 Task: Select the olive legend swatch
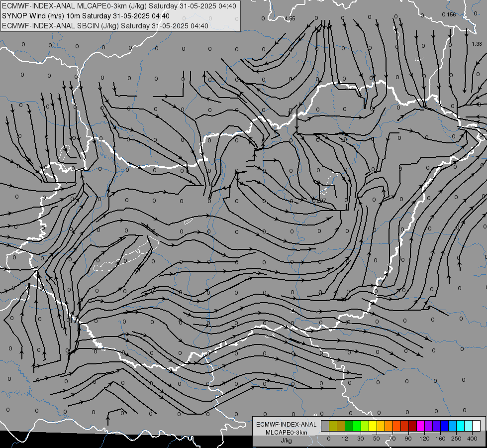333,426
